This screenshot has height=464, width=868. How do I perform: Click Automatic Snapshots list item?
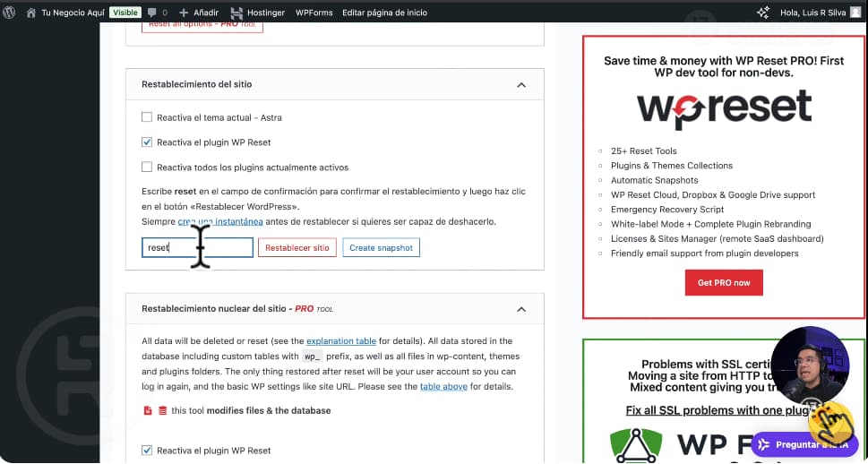coord(654,180)
